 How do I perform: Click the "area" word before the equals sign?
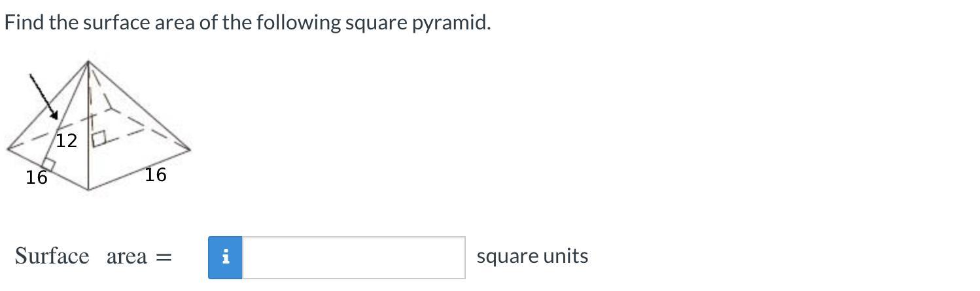pos(127,256)
